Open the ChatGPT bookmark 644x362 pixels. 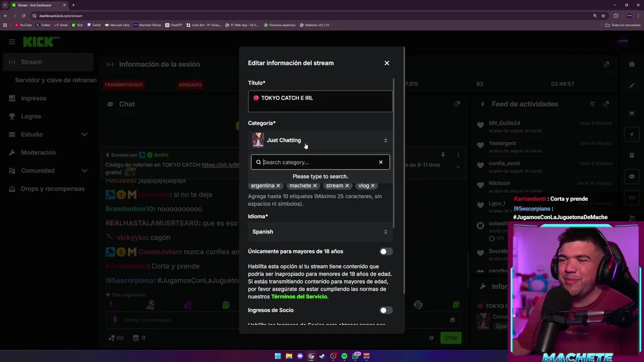(174, 25)
